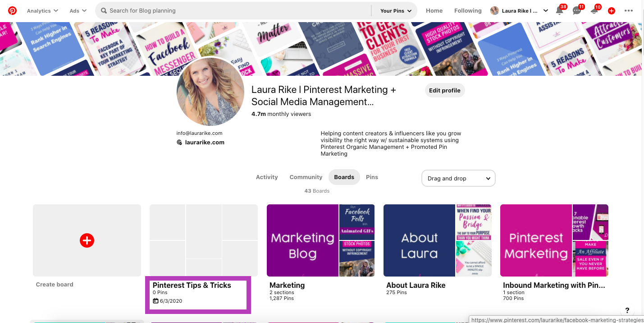The width and height of the screenshot is (644, 323).
Task: Click the Search for Blog planning field
Action: (x=233, y=11)
